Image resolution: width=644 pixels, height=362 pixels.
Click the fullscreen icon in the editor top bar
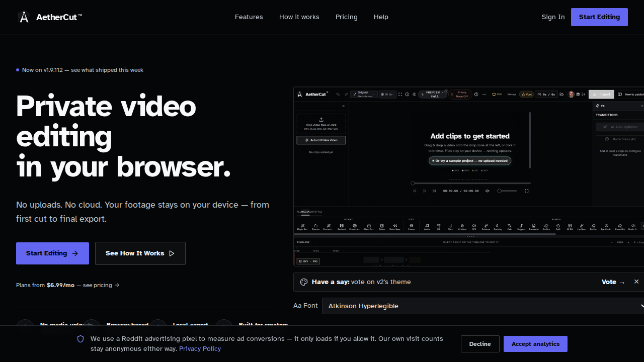pyautogui.click(x=400, y=95)
